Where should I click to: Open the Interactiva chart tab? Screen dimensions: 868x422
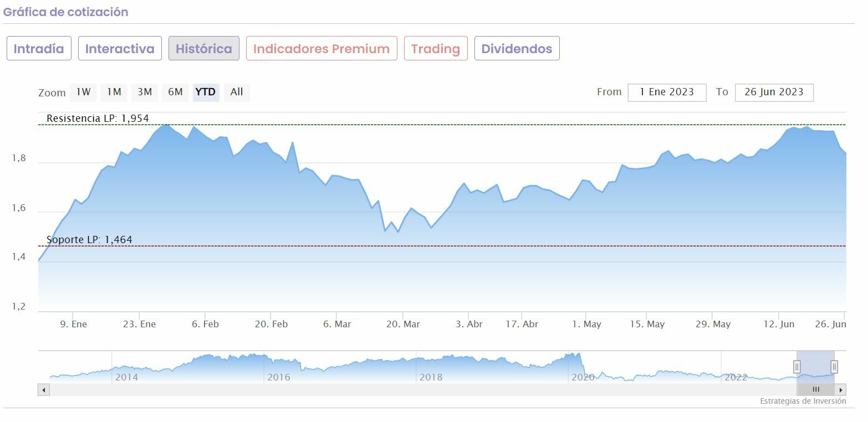(x=120, y=49)
